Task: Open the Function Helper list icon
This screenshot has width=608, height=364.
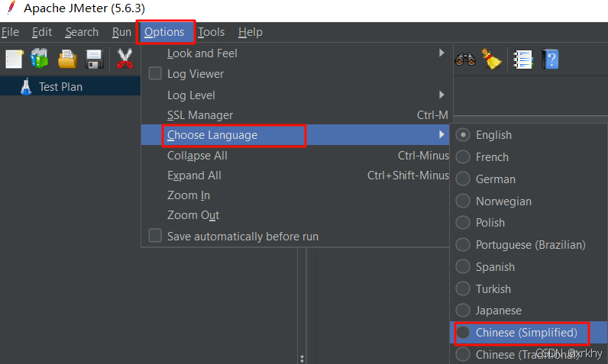Action: coord(523,60)
